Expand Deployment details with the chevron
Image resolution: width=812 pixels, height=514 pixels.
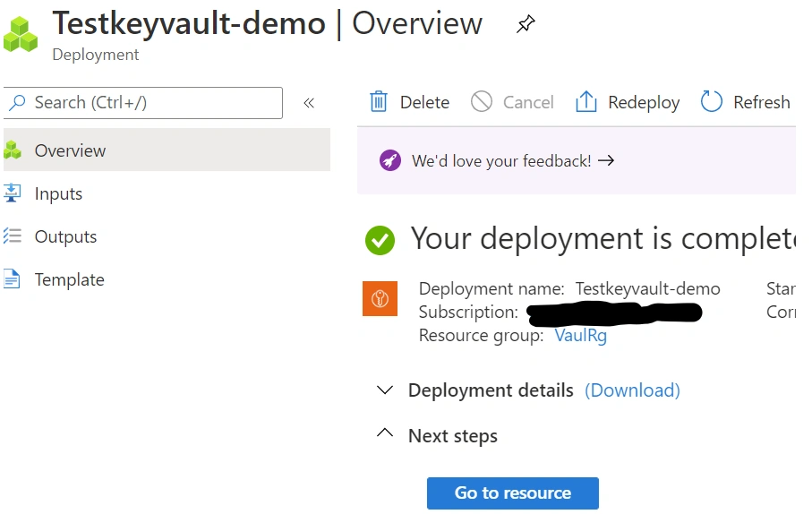[x=385, y=390]
